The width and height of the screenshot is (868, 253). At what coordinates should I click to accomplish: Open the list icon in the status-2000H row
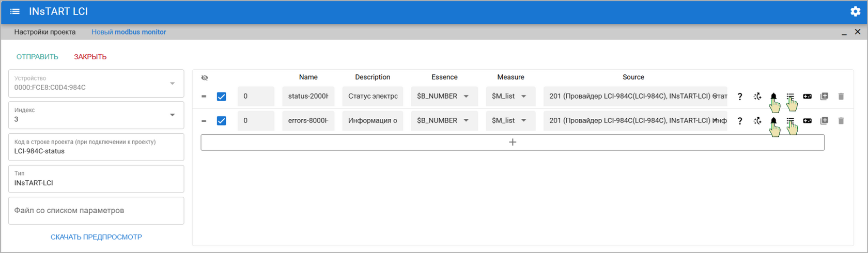coord(791,96)
